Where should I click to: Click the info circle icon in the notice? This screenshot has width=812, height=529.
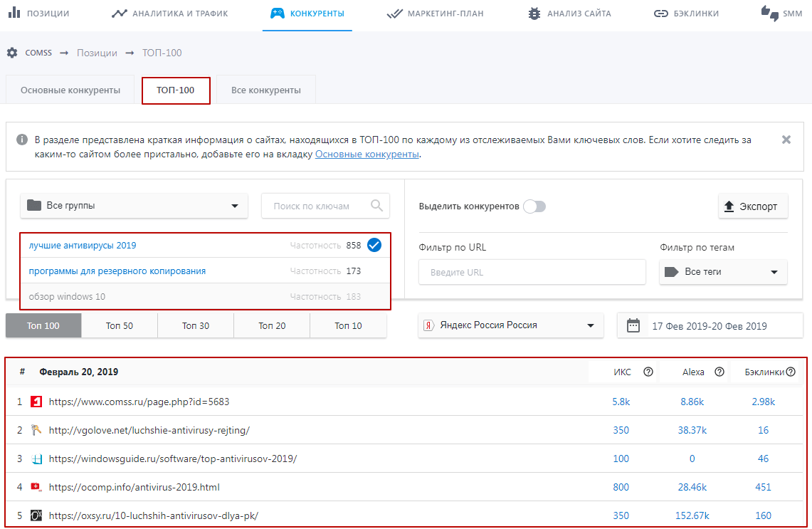tap(22, 140)
